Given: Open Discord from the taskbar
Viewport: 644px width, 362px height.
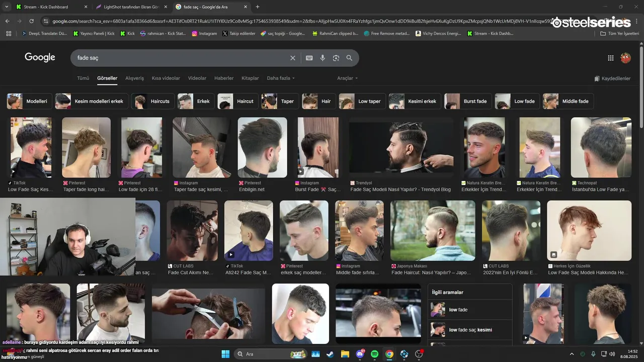Looking at the screenshot, I should click(x=360, y=354).
